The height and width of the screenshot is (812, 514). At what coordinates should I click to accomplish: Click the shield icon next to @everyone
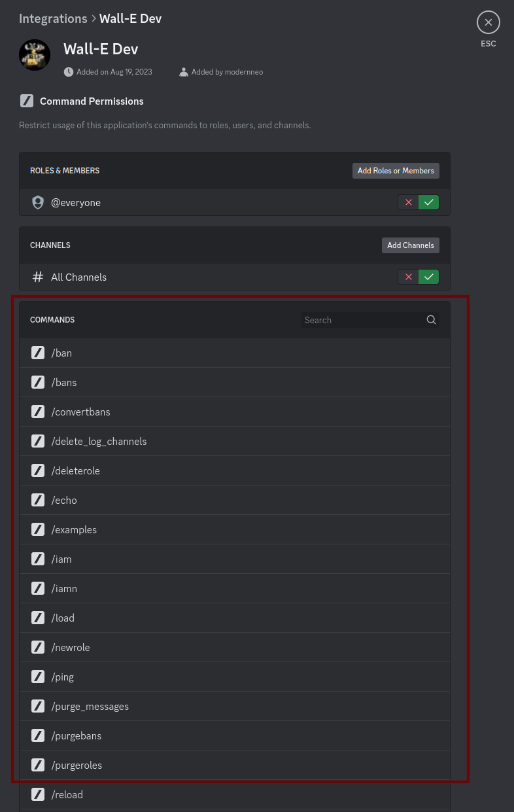38,202
